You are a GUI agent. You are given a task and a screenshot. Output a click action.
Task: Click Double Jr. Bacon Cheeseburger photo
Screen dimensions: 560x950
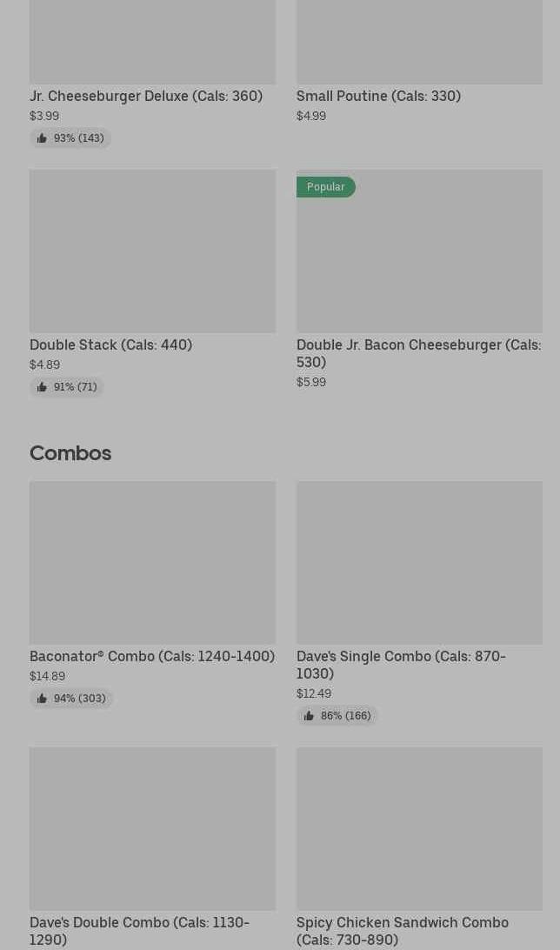tap(419, 261)
